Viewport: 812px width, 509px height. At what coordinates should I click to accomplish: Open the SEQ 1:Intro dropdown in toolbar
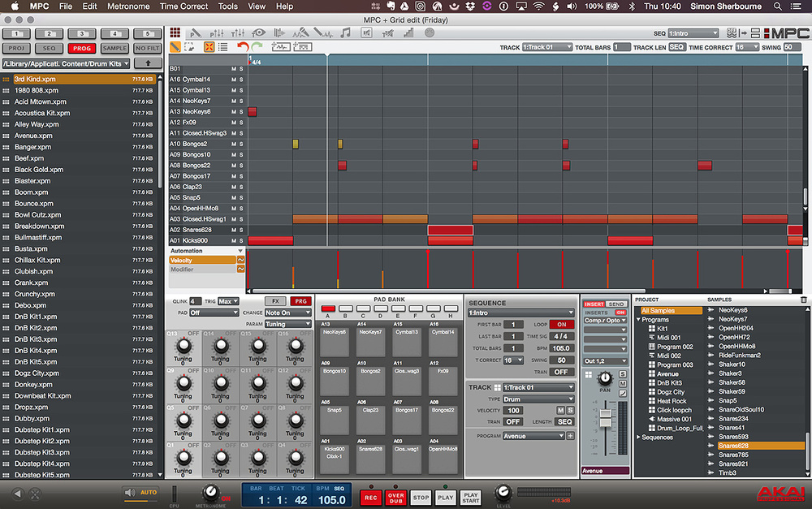pyautogui.click(x=693, y=33)
